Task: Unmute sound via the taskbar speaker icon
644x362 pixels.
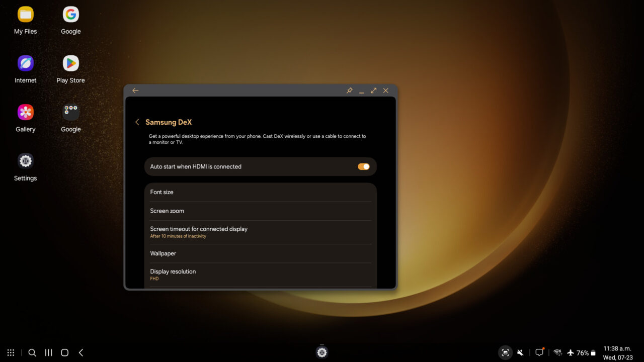Action: [x=520, y=352]
